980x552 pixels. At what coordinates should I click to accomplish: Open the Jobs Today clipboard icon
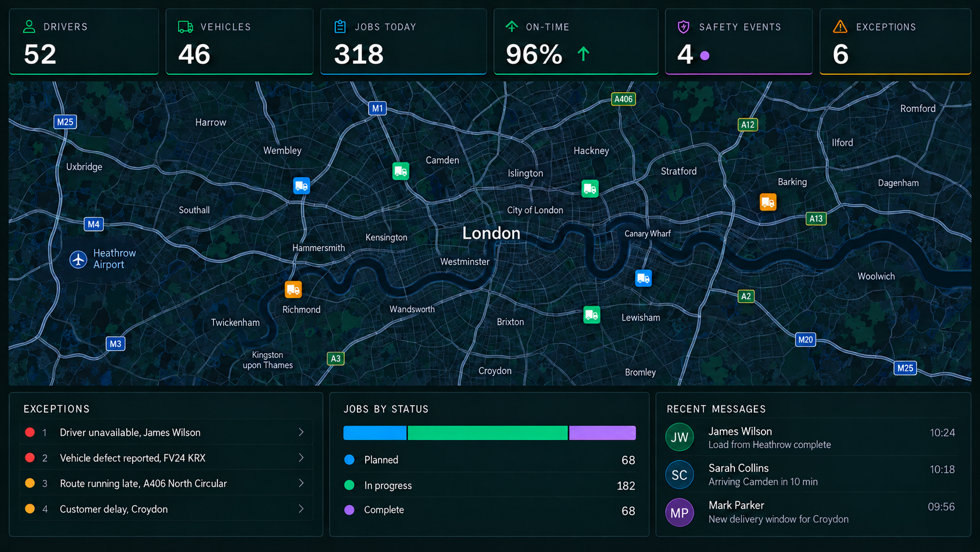coord(340,26)
